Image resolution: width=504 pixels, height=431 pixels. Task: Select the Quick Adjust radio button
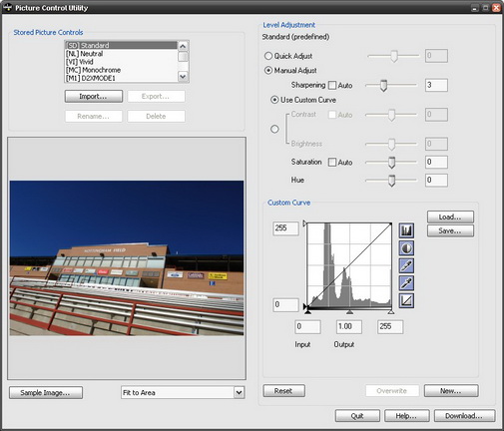pos(268,56)
